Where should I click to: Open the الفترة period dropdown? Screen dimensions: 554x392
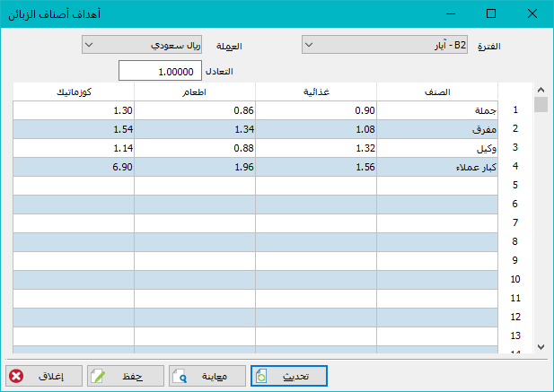point(384,45)
